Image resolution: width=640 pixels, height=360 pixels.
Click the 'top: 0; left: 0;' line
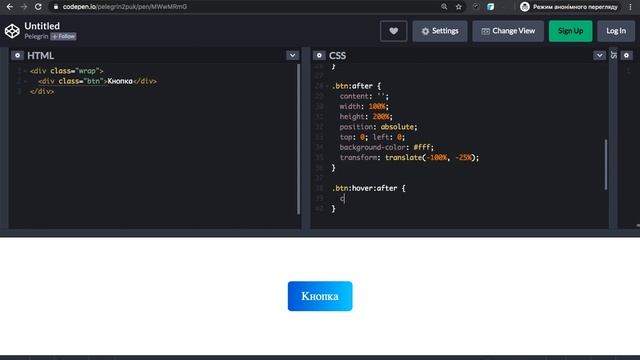(372, 137)
